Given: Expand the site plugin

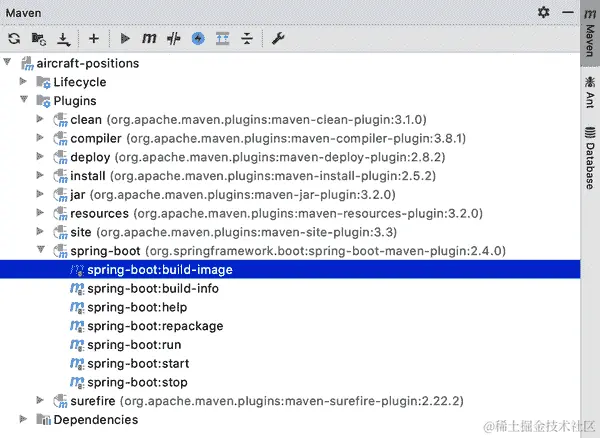Looking at the screenshot, I should pyautogui.click(x=40, y=231).
